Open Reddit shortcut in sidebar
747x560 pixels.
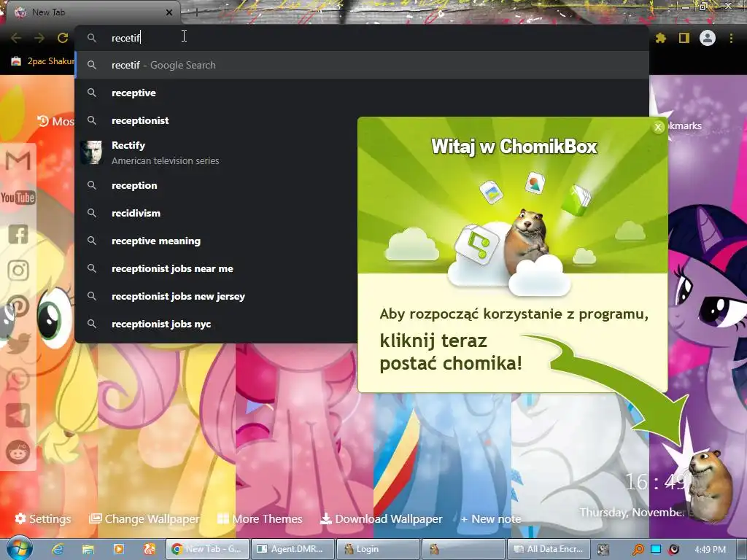point(18,452)
